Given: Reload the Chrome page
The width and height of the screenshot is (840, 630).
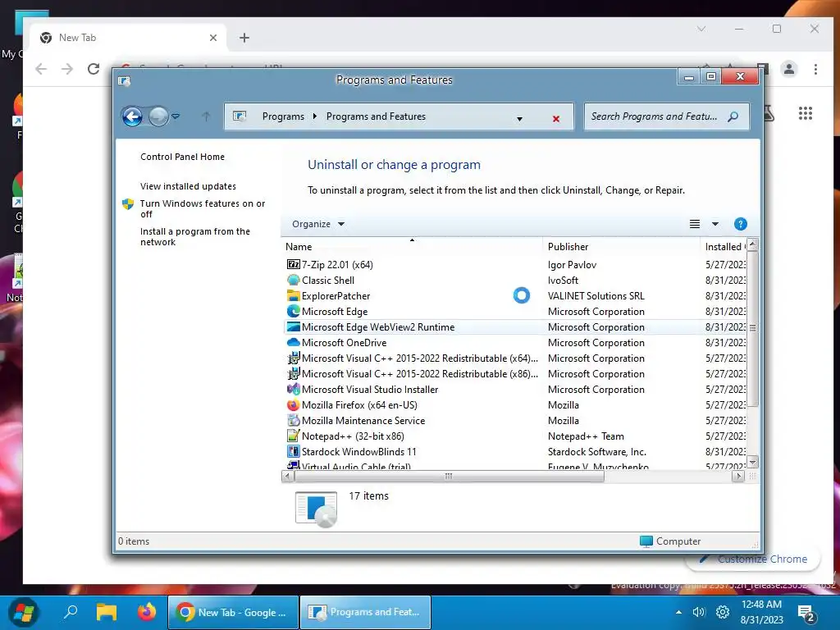Looking at the screenshot, I should click(x=94, y=69).
